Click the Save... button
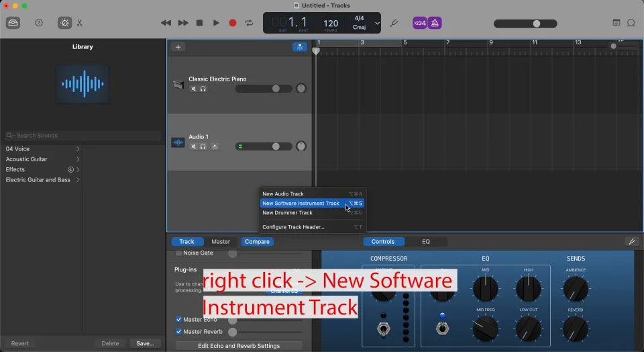 coord(145,343)
